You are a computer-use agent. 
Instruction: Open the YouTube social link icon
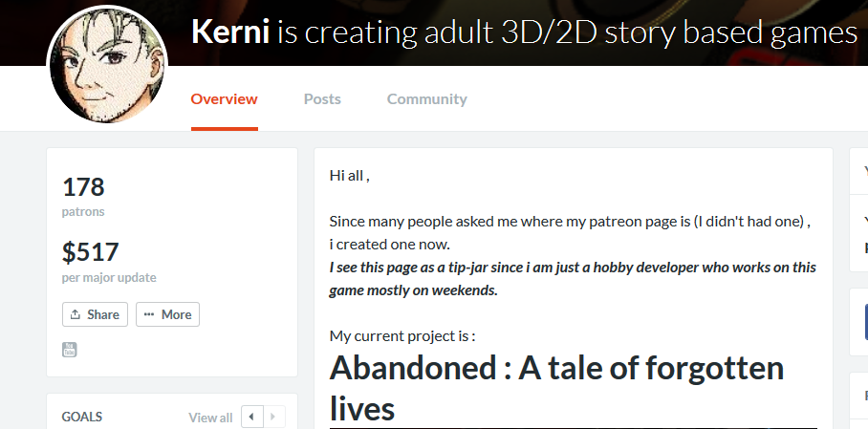point(69,350)
